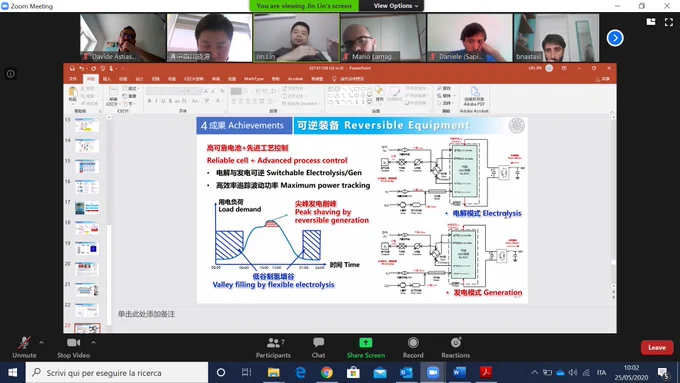Click the Redo icon in PowerPoint quick access toolbar
This screenshot has width=680, height=383.
point(93,69)
